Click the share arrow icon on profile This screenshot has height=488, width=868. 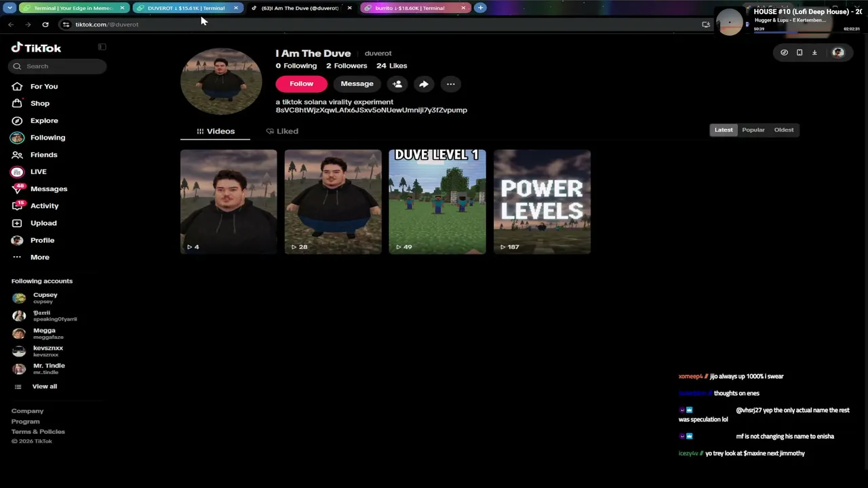(424, 84)
